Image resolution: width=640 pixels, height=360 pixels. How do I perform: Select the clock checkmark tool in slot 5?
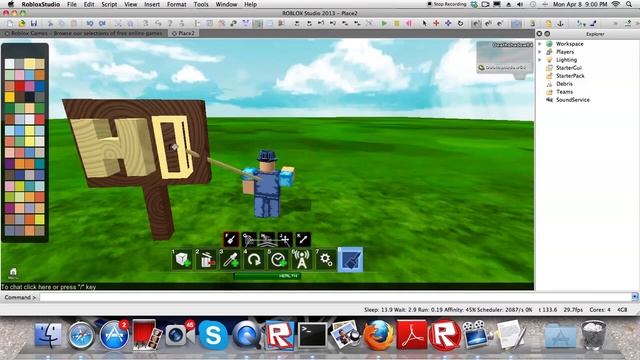point(278,260)
